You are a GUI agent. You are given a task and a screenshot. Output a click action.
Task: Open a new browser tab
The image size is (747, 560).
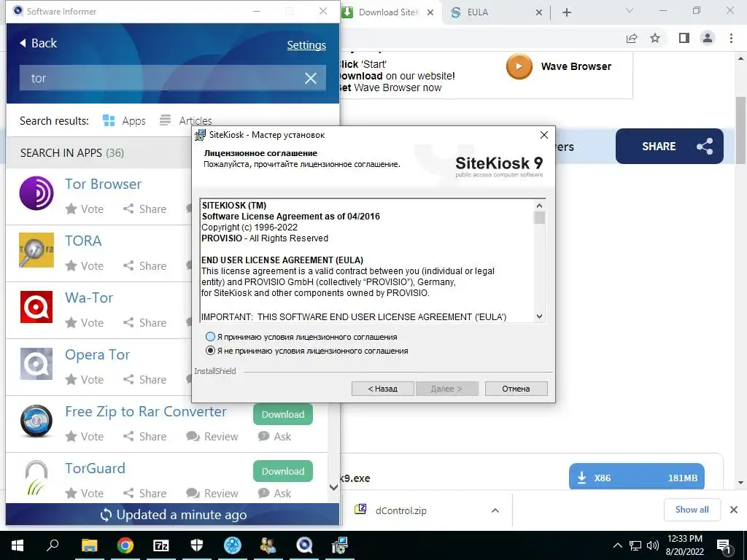(566, 13)
